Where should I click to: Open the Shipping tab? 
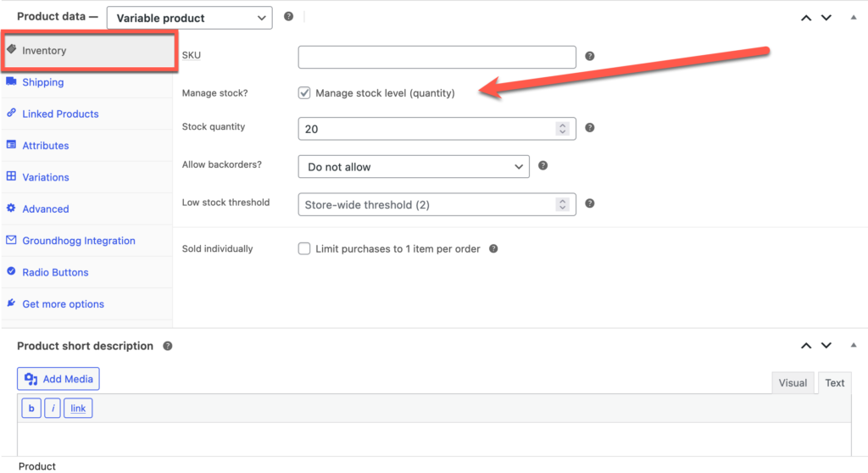pyautogui.click(x=43, y=82)
